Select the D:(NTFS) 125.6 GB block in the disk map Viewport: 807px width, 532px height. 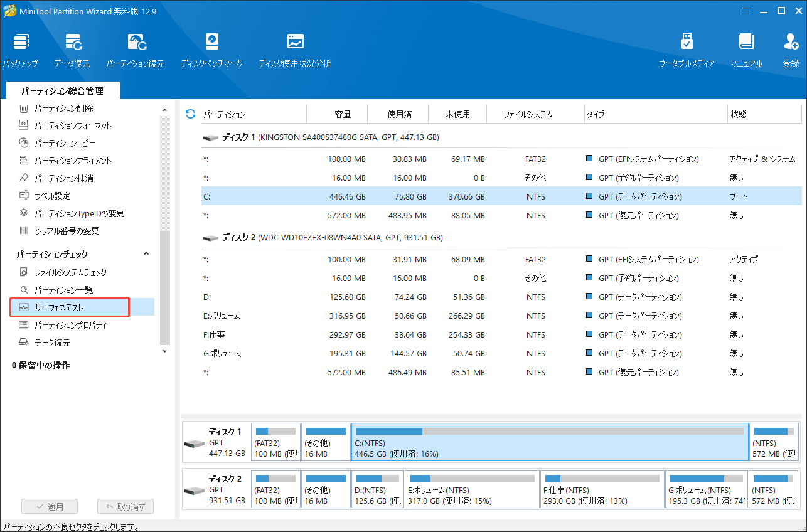point(377,489)
